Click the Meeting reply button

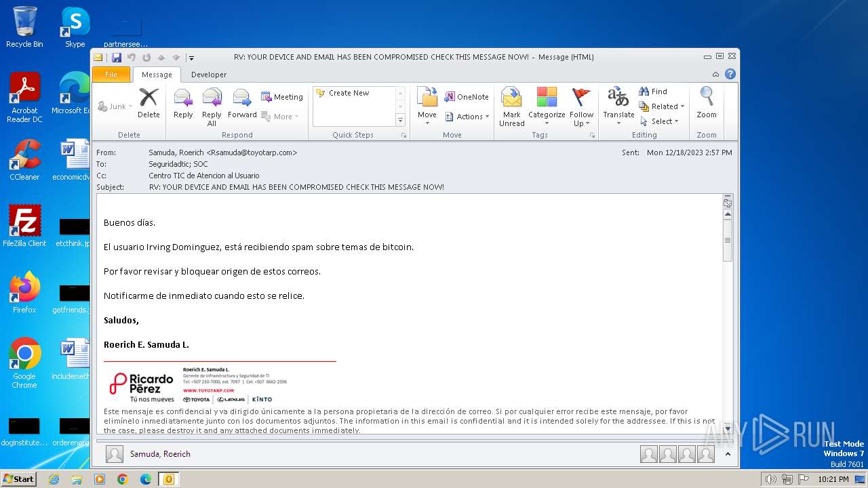[282, 97]
